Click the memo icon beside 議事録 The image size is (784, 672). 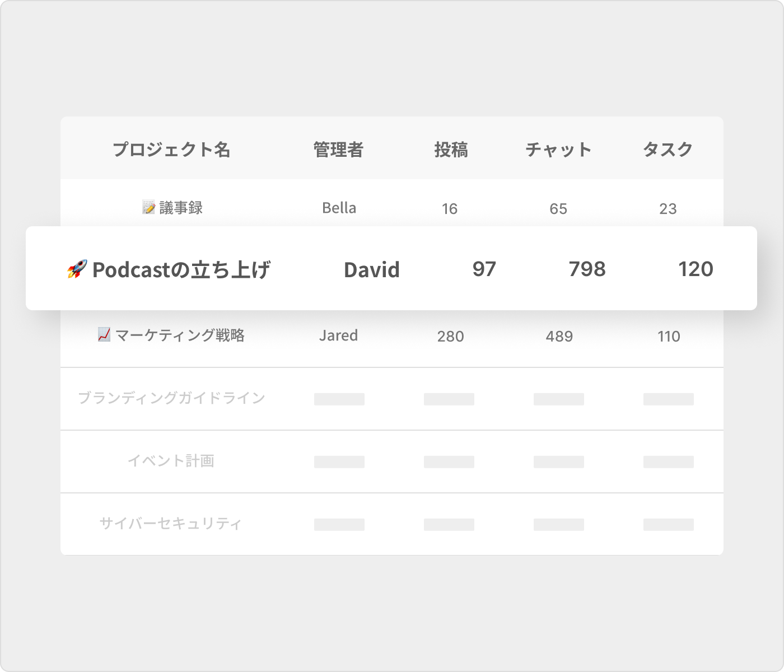[148, 208]
